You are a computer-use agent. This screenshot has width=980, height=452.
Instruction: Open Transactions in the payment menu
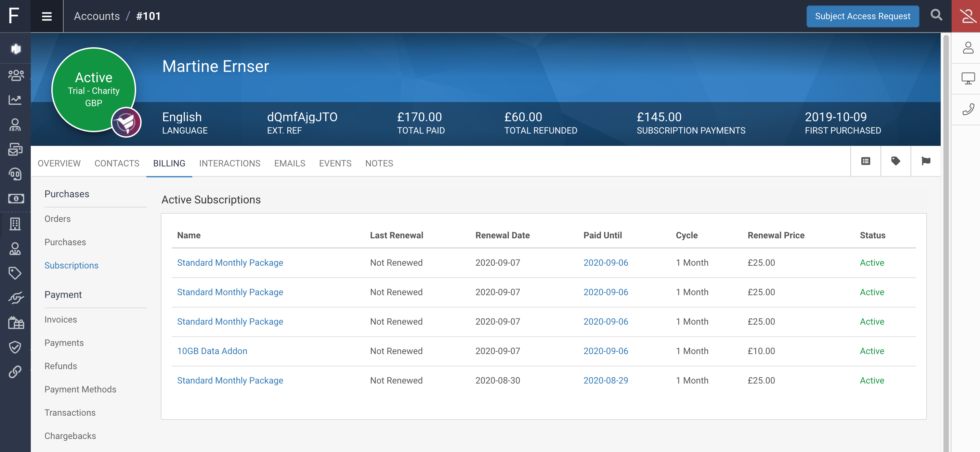70,412
